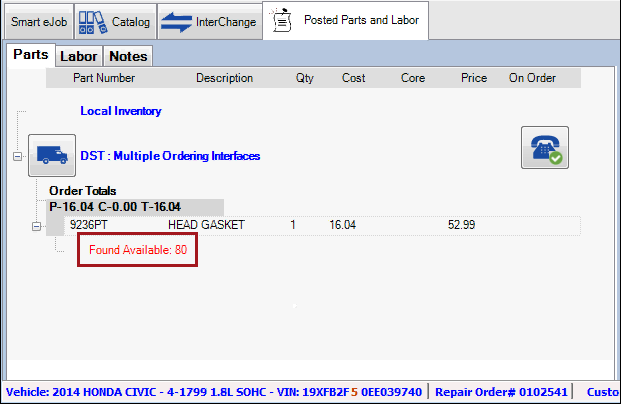Select the Found Available: 80 message

[x=138, y=250]
